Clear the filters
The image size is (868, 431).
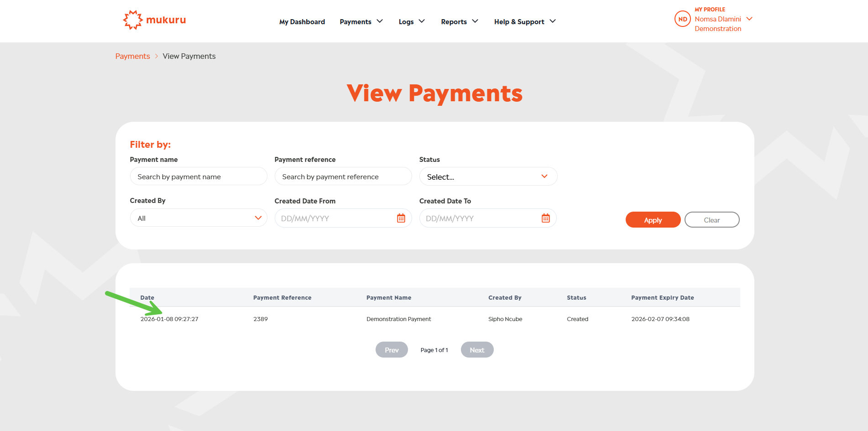pyautogui.click(x=711, y=220)
